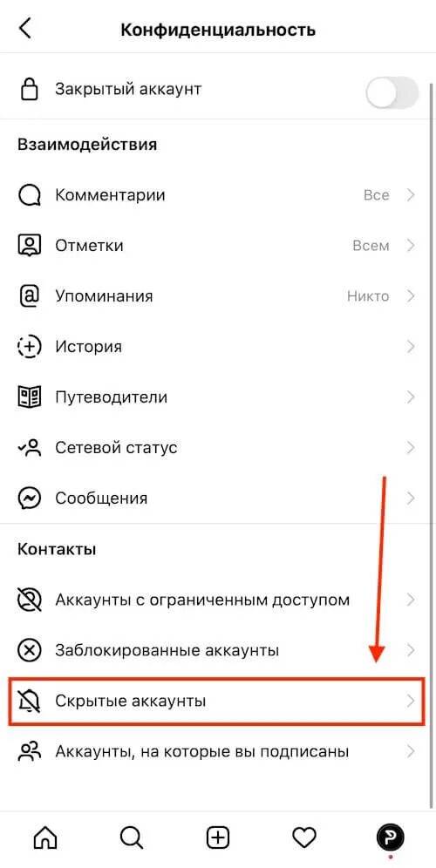Open Аккаунты, на которые вы подписаны

point(218,752)
